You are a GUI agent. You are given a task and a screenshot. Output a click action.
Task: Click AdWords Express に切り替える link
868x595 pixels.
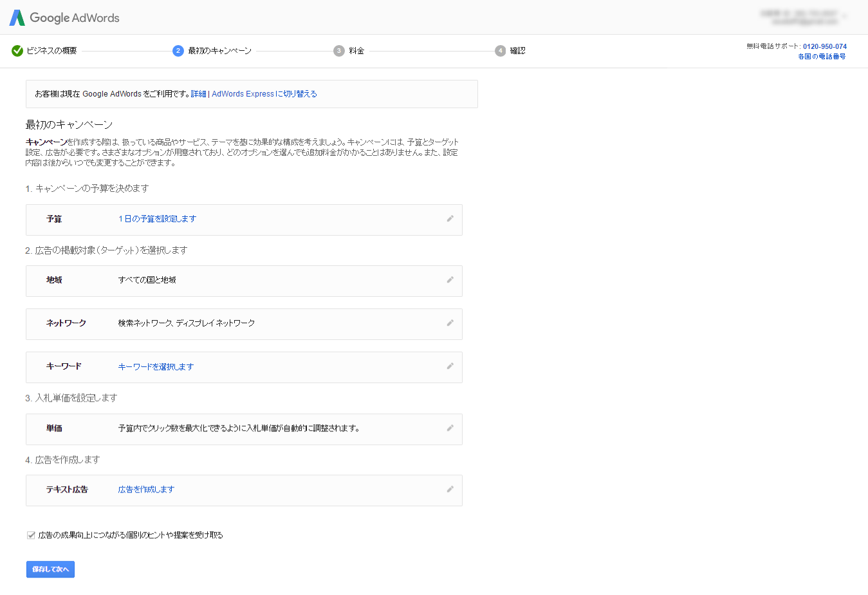264,94
